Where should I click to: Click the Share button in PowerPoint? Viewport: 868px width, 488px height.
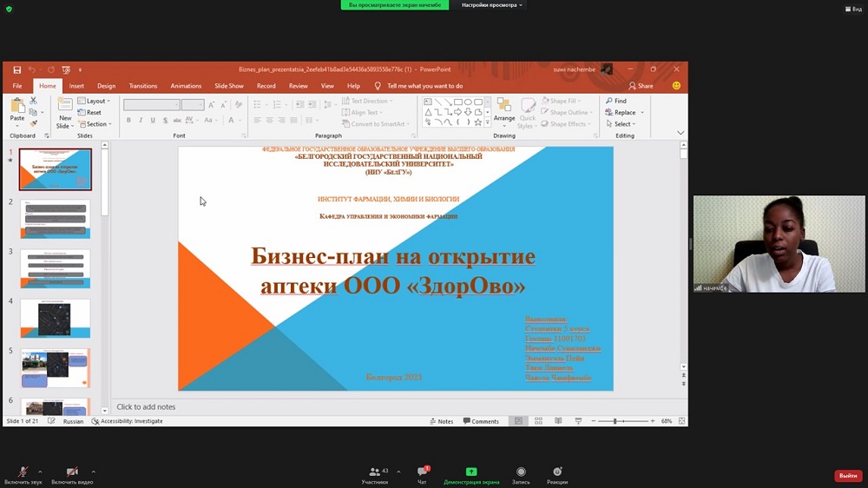pyautogui.click(x=641, y=86)
